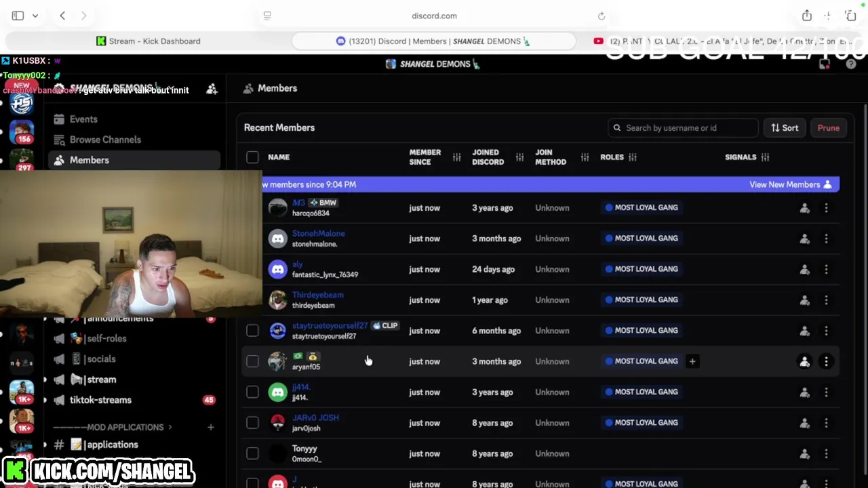This screenshot has height=488, width=868.
Task: Open Join Method column filter icon
Action: pos(585,157)
